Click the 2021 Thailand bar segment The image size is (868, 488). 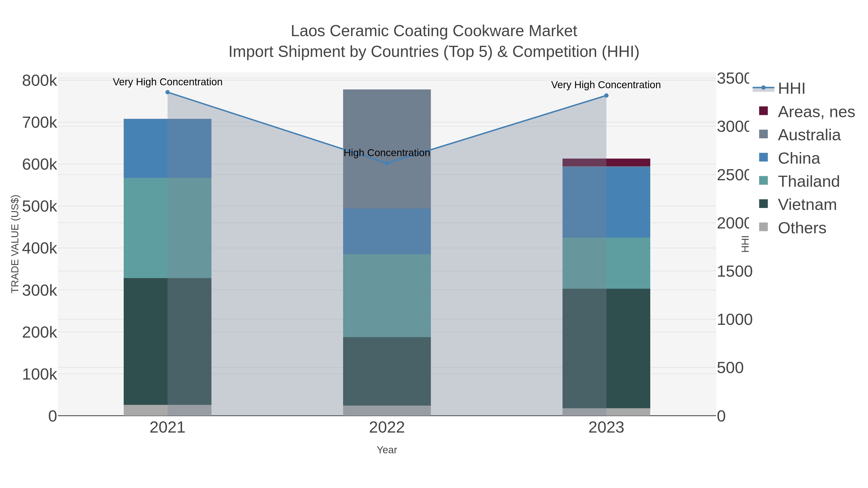pos(168,228)
